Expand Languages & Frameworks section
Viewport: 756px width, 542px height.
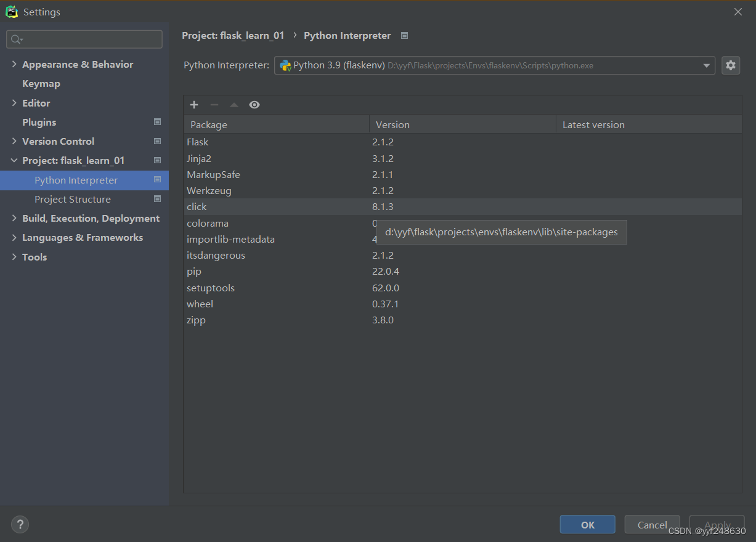tap(14, 237)
